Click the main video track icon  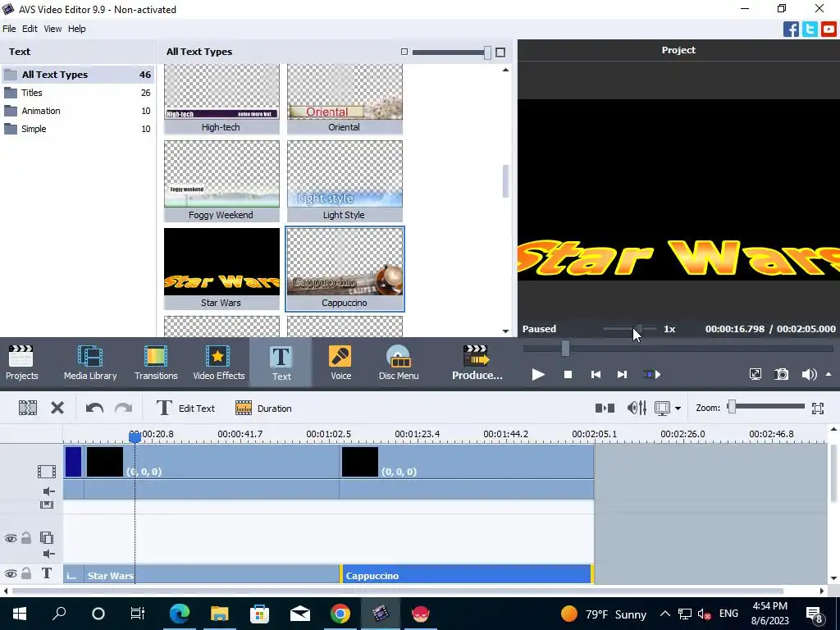pos(47,472)
